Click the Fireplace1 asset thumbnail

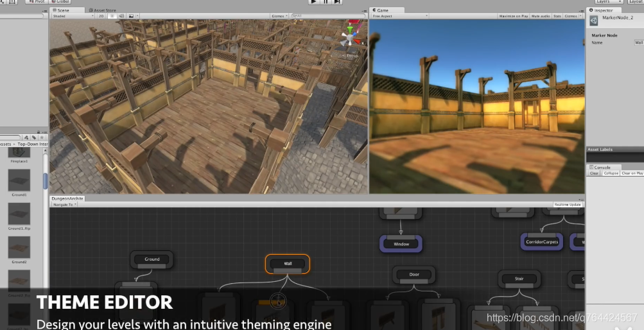(x=19, y=153)
